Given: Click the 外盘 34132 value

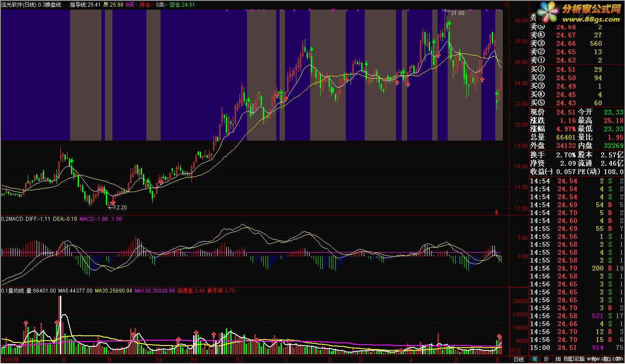Looking at the screenshot, I should tap(566, 145).
